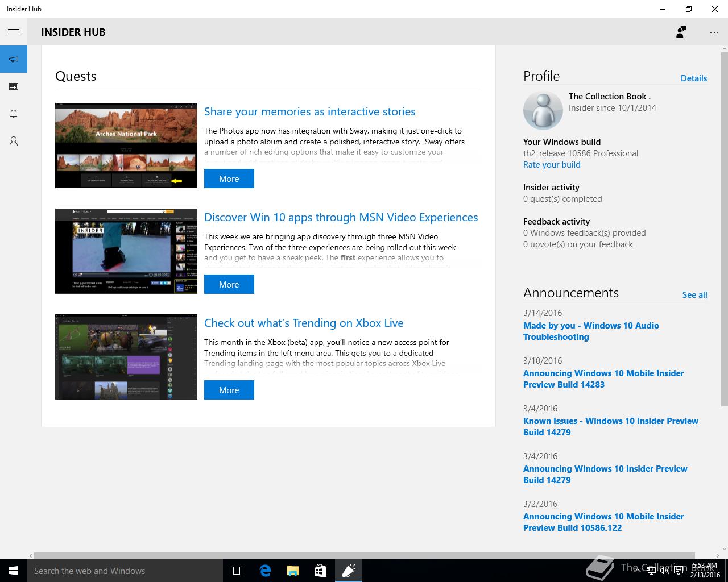Open 'Announcing Windows 10 Insider Preview Build 14279'
The width and height of the screenshot is (728, 582).
[x=605, y=475]
